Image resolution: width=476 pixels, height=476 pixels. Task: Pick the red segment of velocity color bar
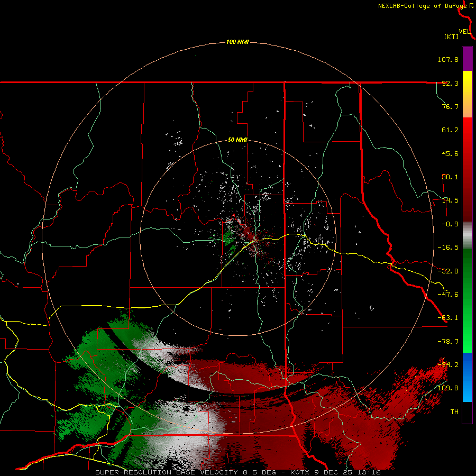tap(467, 169)
